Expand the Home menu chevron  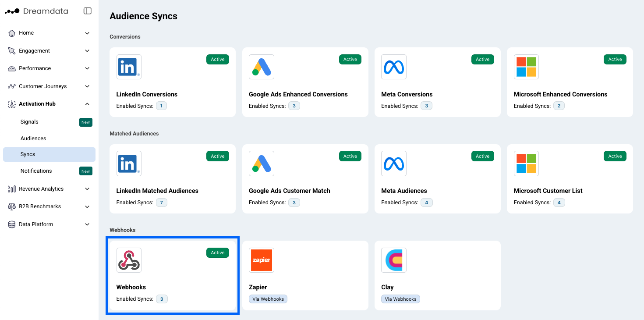point(87,33)
